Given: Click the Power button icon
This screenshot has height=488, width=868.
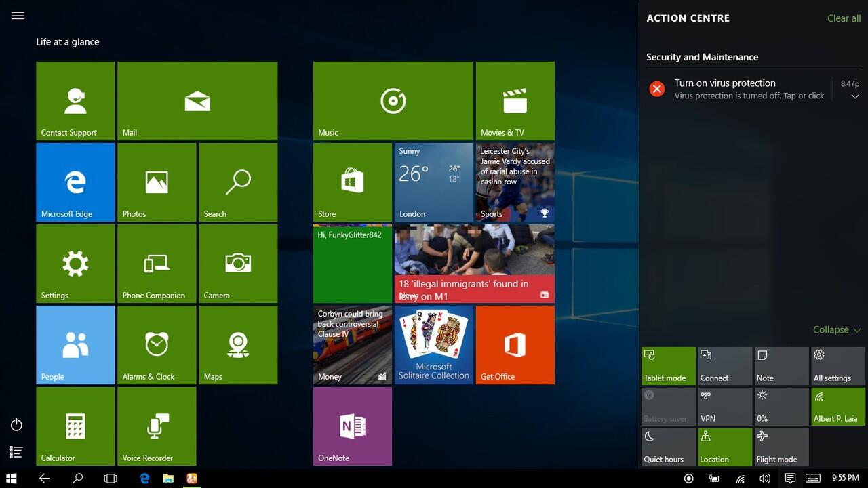Looking at the screenshot, I should [17, 425].
